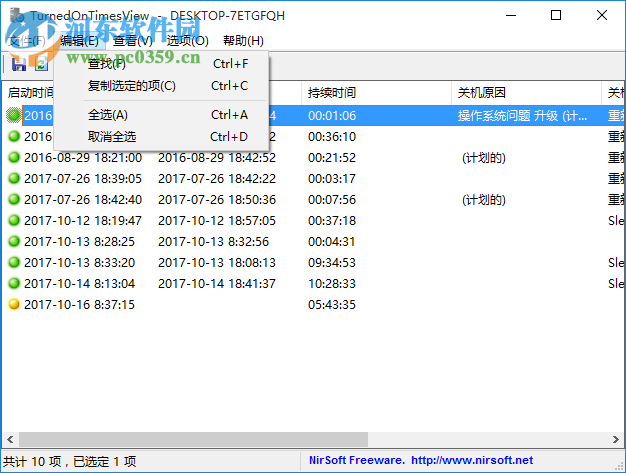
Task: Click the green status icon for 2017-07-26 18:39:05
Action: (14, 178)
